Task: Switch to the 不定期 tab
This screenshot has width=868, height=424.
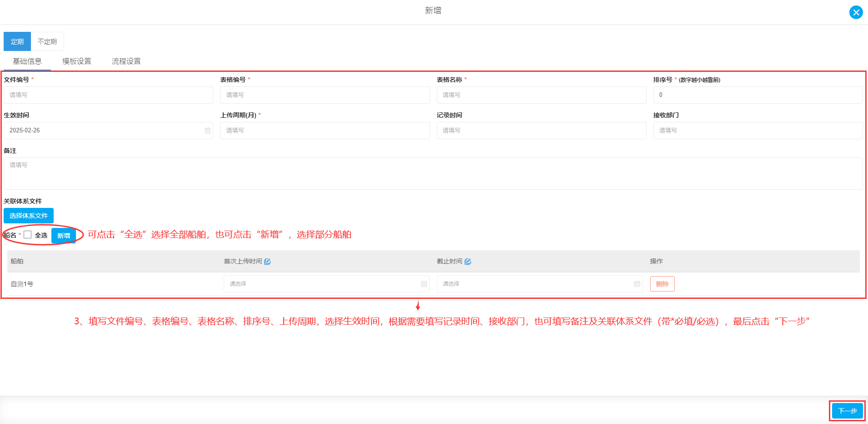Action: [47, 41]
